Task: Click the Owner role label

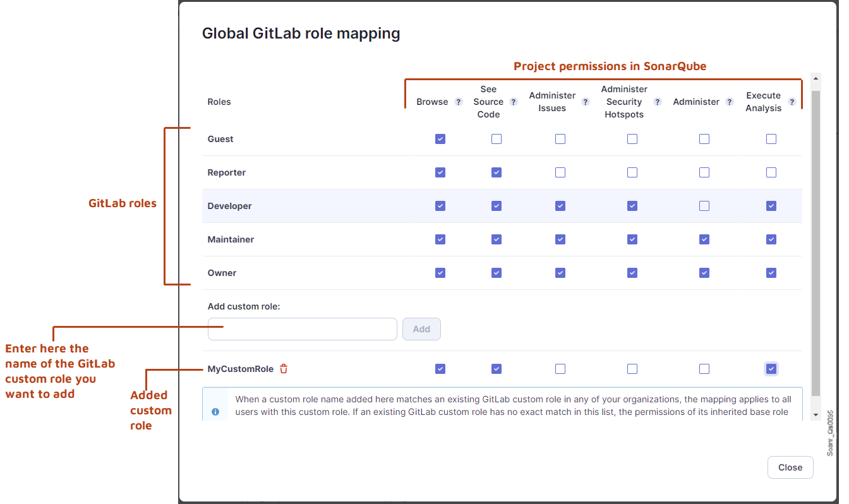Action: point(222,273)
